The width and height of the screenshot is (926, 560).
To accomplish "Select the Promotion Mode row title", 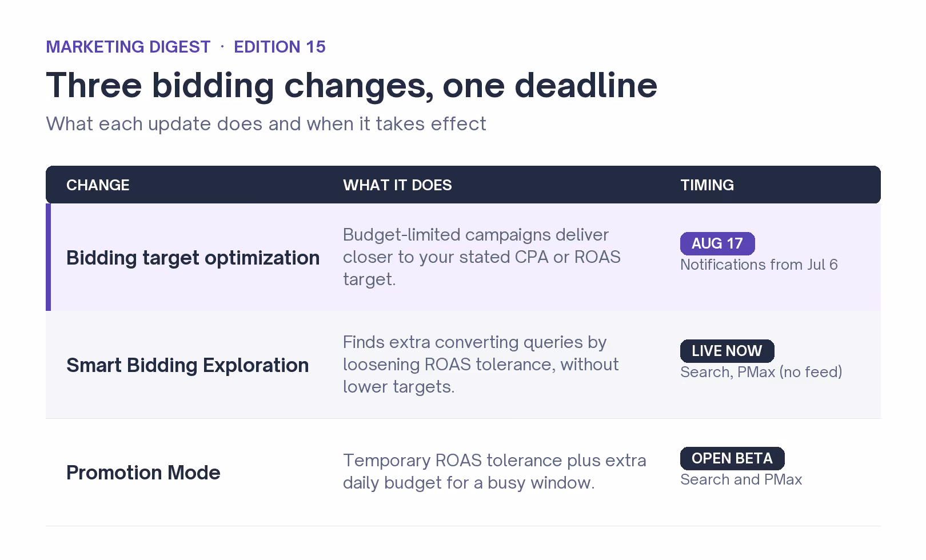I will click(143, 473).
